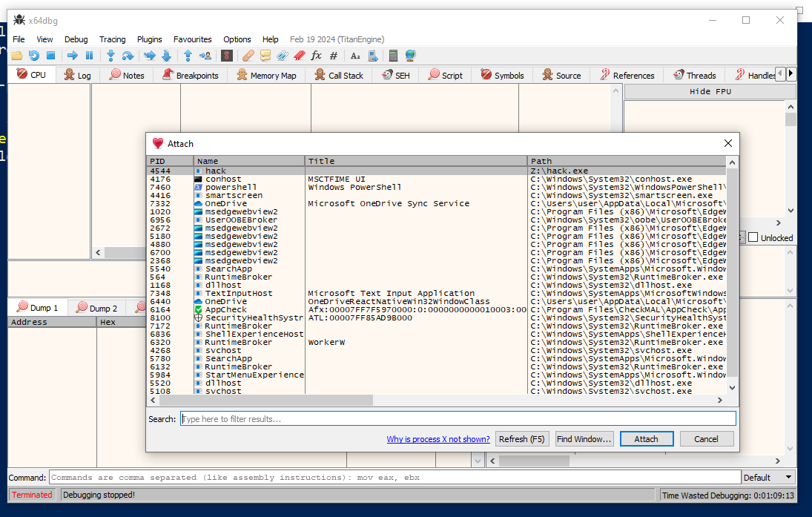Click the Step into toolbar icon

click(x=110, y=56)
